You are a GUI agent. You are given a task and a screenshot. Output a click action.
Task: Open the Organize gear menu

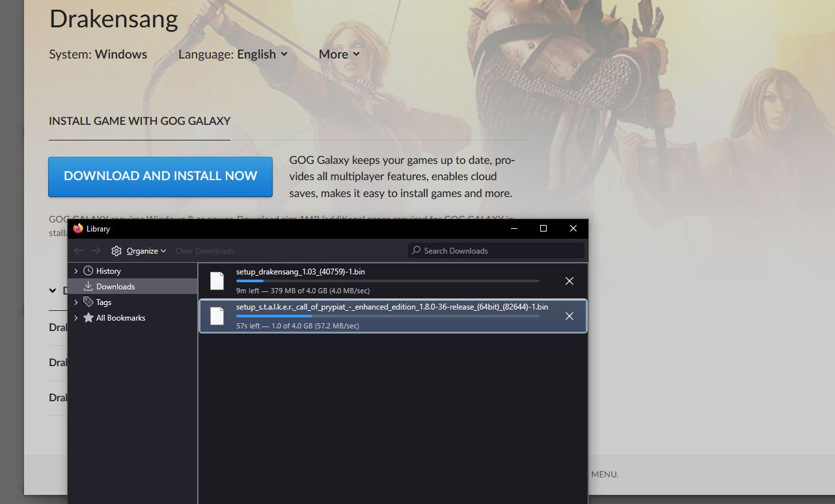tap(139, 251)
